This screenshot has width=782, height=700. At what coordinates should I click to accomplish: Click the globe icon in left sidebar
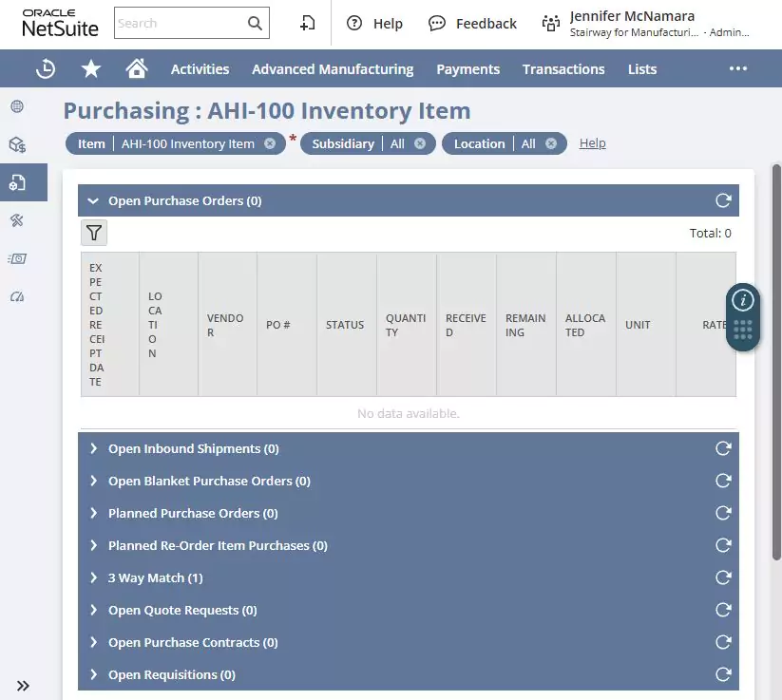pos(17,106)
